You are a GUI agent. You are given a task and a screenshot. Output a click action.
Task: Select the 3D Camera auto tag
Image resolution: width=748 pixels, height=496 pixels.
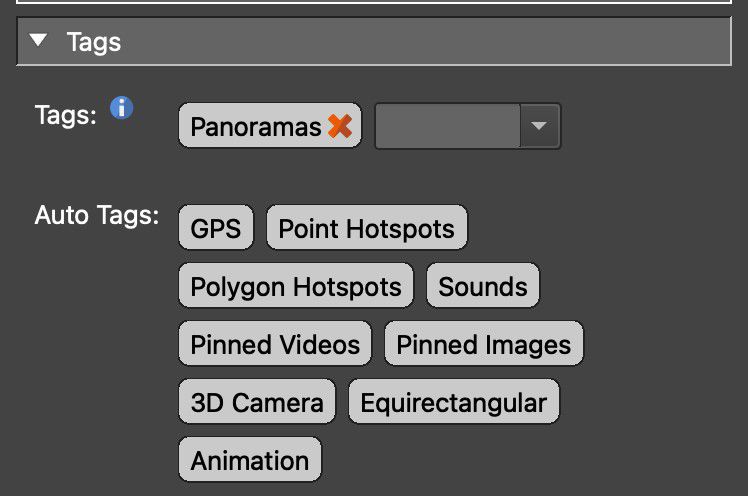257,402
